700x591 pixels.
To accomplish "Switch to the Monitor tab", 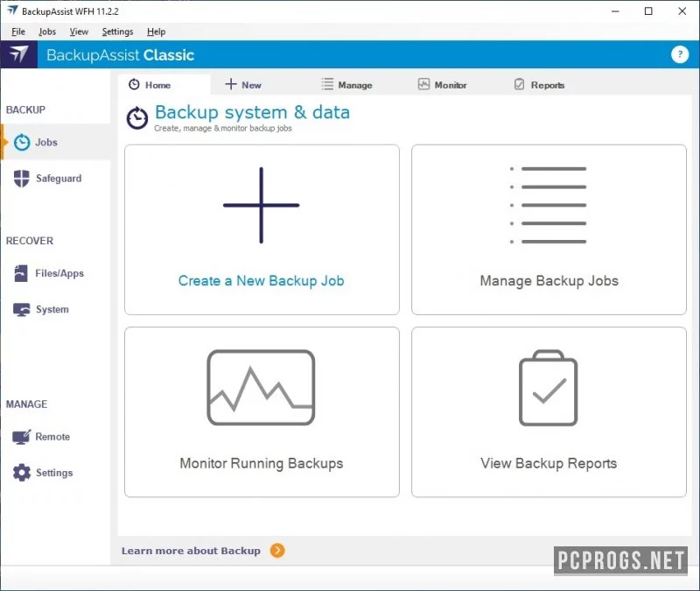I will pos(443,84).
